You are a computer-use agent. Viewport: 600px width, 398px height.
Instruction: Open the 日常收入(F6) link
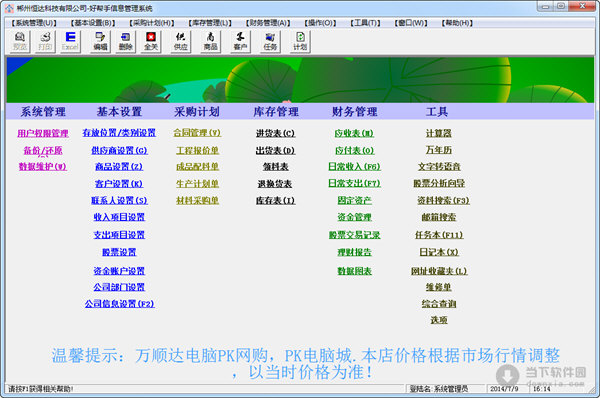click(x=354, y=166)
